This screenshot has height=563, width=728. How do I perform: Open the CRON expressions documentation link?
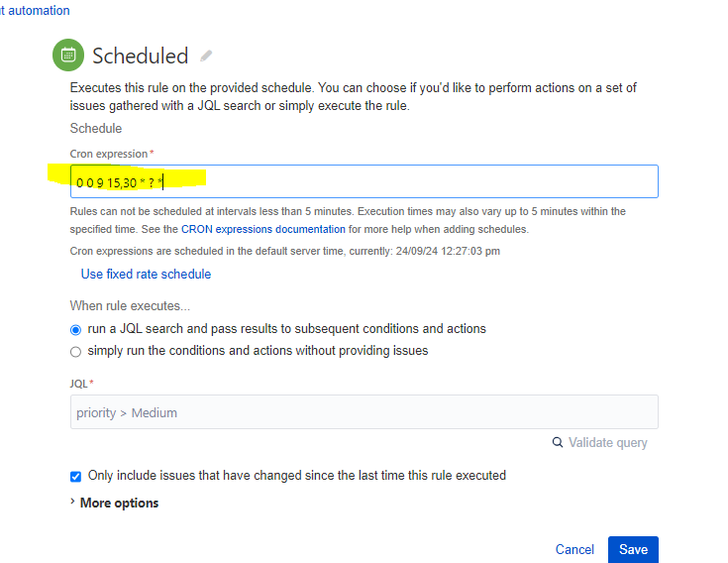(263, 229)
